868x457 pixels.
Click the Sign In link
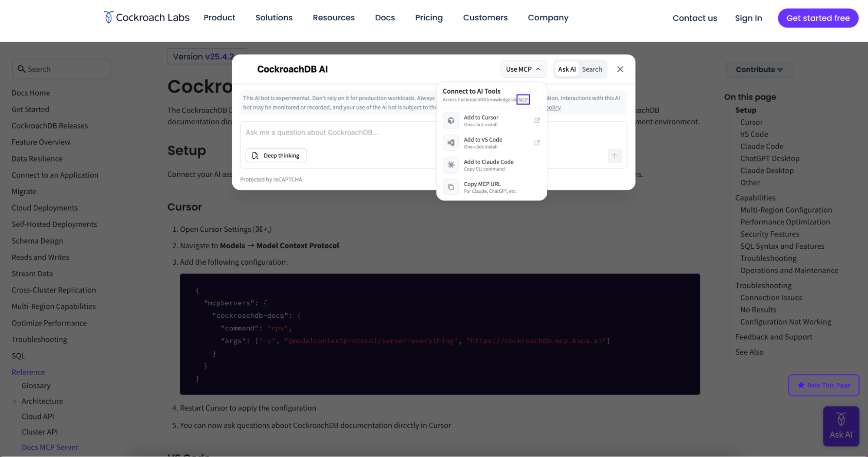pos(748,18)
